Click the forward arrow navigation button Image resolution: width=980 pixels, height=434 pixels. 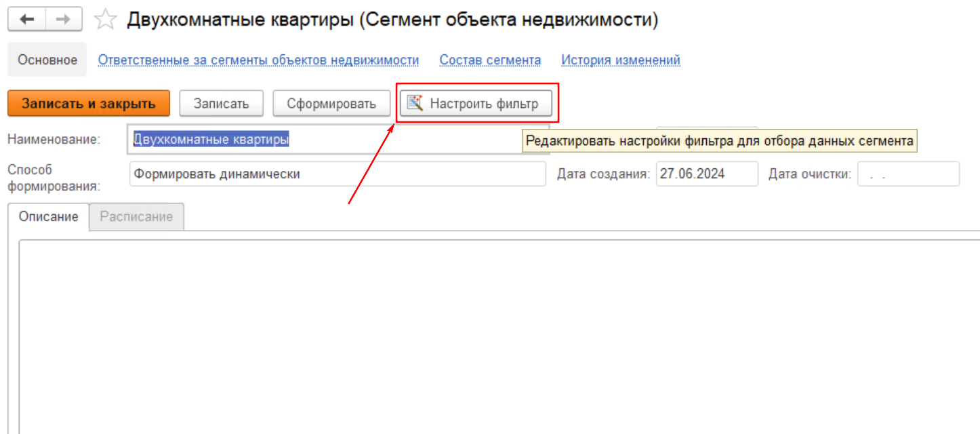pyautogui.click(x=63, y=20)
